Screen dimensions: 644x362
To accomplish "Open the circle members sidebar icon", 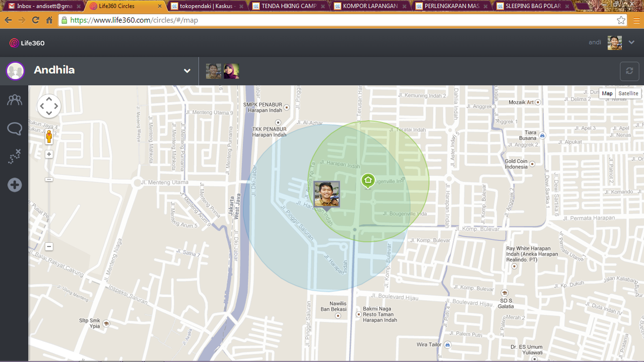I will [x=15, y=100].
